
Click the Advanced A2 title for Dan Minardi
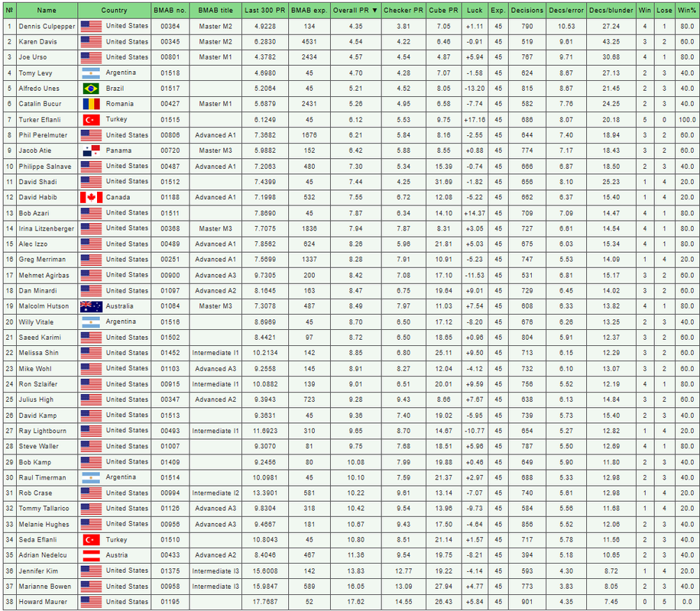(216, 290)
